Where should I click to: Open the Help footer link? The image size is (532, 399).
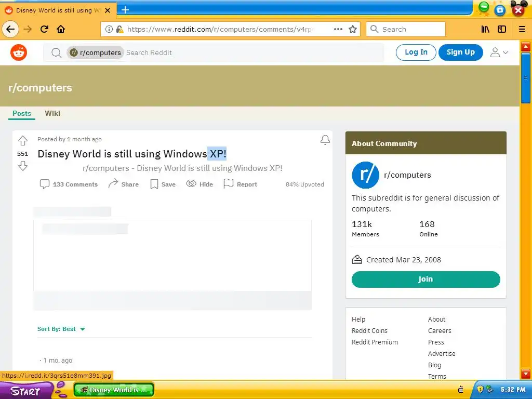358,320
